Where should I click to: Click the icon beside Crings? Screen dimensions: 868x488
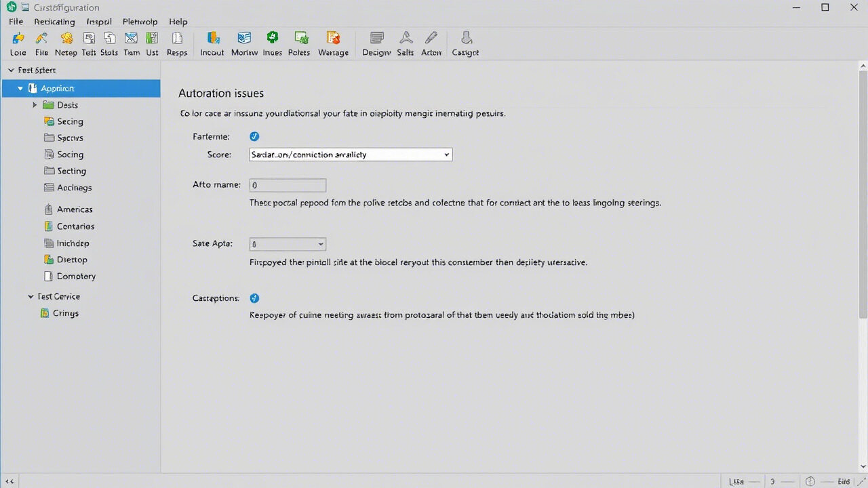[x=45, y=313]
